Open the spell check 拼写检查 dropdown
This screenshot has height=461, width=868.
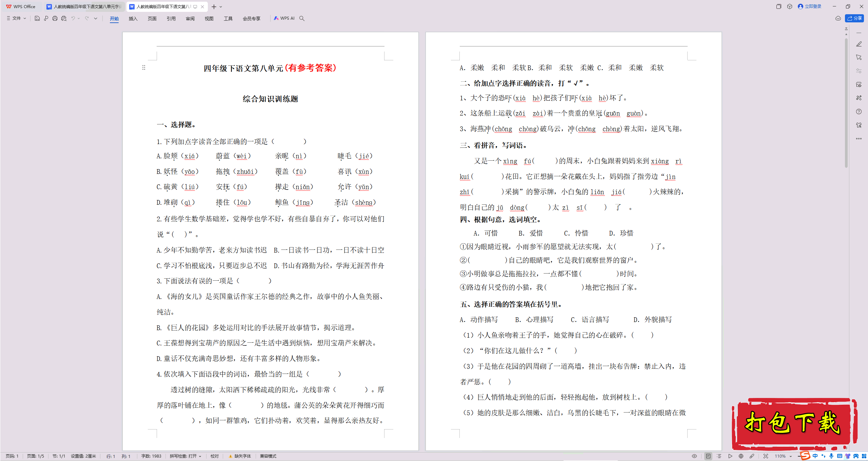point(185,456)
